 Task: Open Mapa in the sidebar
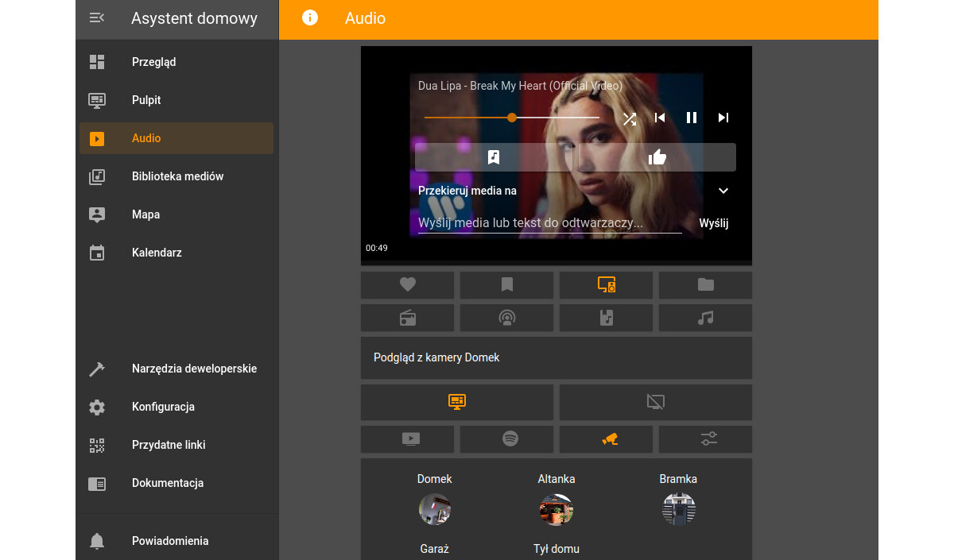pos(176,214)
